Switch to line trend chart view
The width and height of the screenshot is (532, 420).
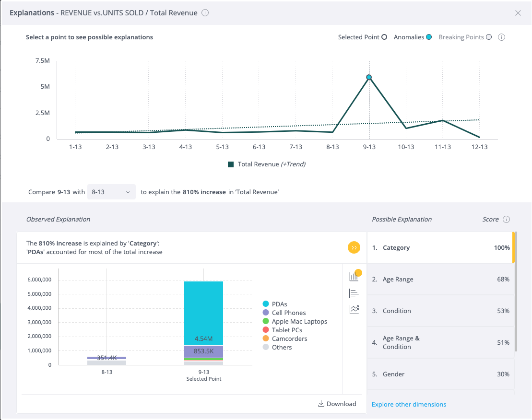click(x=354, y=310)
